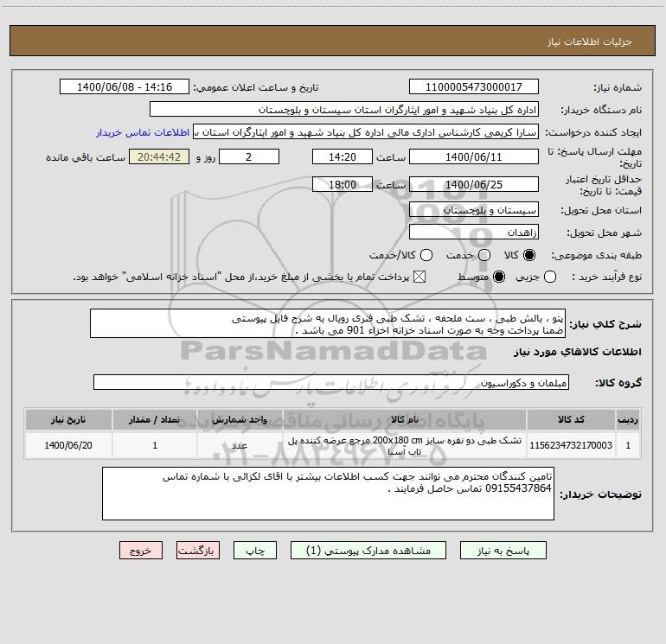666x644 pixels.
Task: Click the ردیف column header
Action: (628, 419)
